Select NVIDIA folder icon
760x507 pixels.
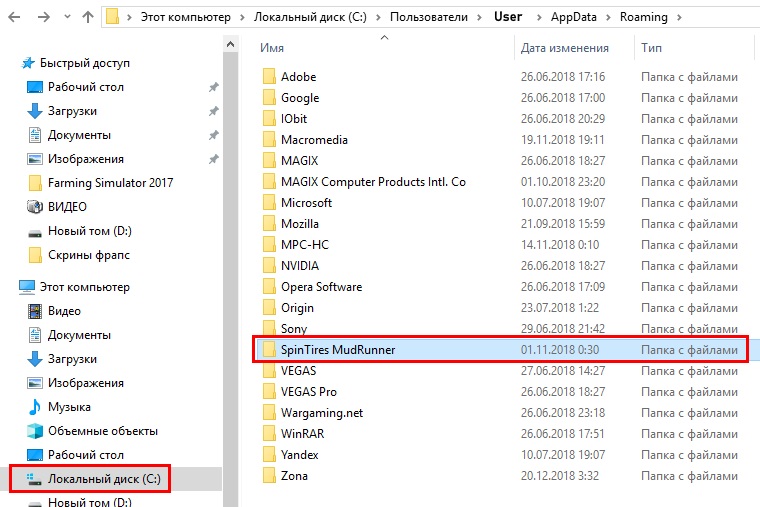[269, 266]
